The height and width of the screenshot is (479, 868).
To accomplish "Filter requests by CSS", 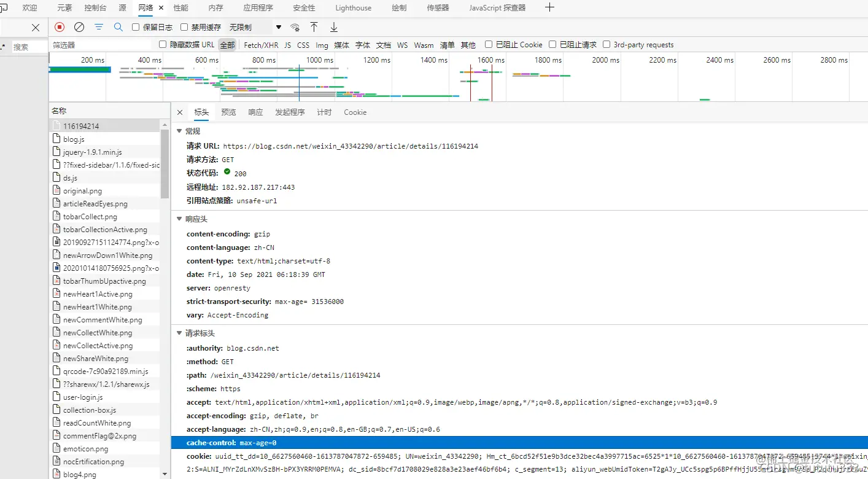I will click(303, 45).
